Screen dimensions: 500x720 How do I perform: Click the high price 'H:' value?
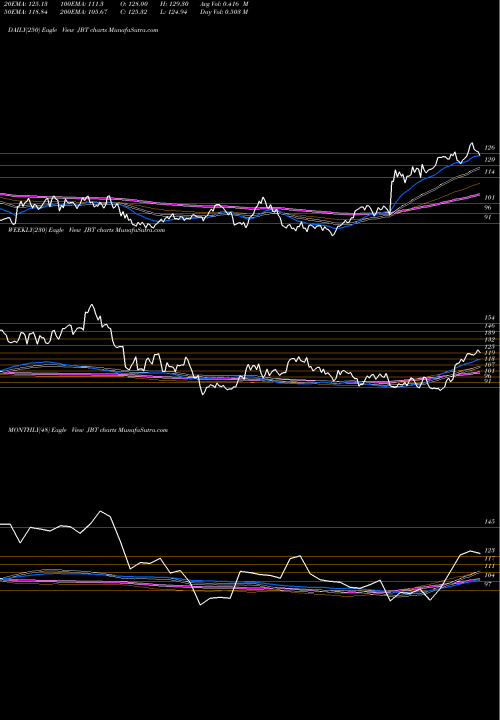coord(176,4)
